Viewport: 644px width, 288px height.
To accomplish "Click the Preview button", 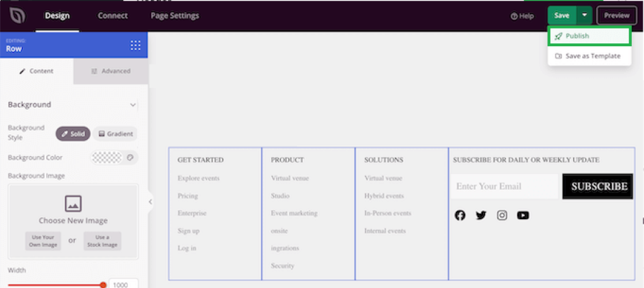I will coord(616,16).
